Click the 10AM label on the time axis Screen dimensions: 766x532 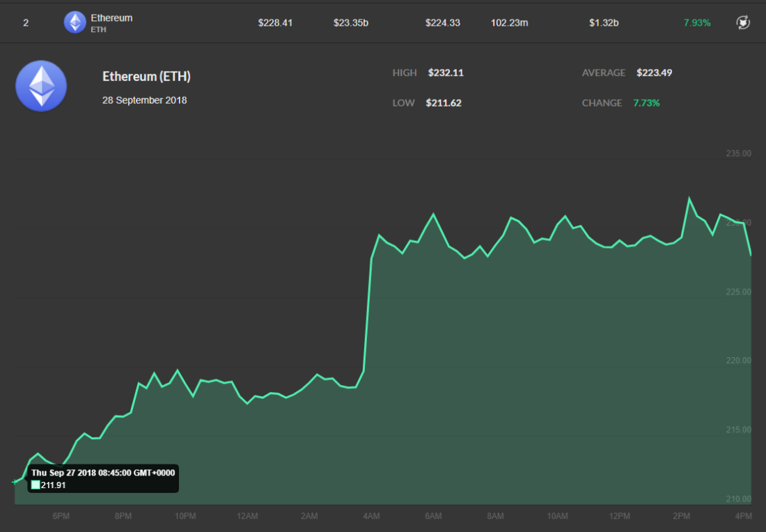pyautogui.click(x=557, y=517)
